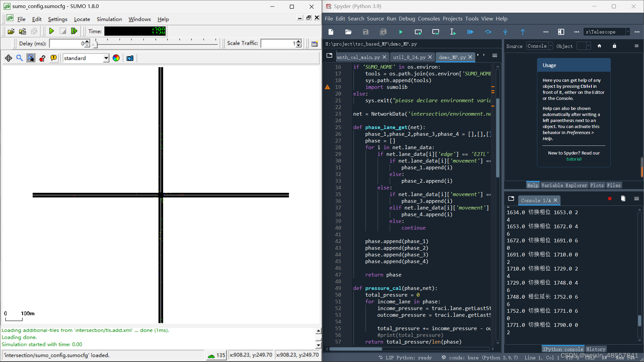This screenshot has height=362, width=644.
Task: Toggle SUMO tooltips speech bubble icon
Action: click(x=54, y=58)
